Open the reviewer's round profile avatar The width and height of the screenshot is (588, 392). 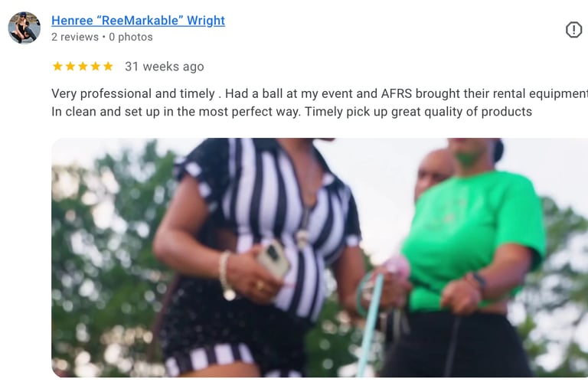(24, 28)
